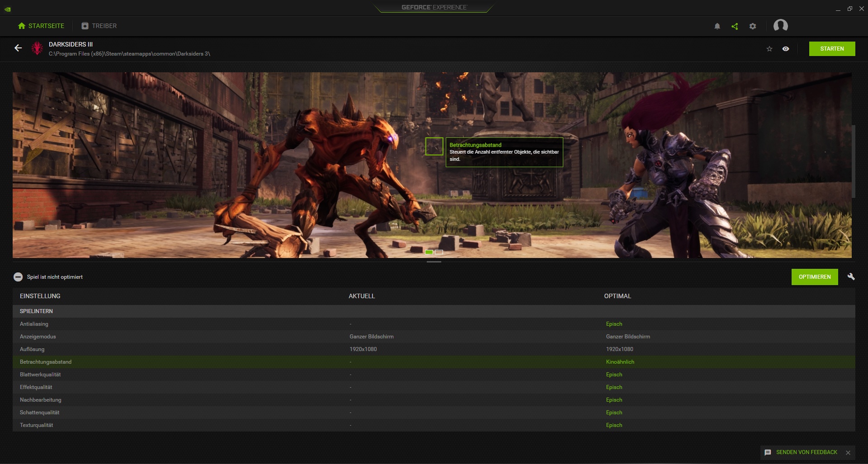
Task: Click Ganzer Bildschirm in Aktuell column
Action: click(x=371, y=337)
